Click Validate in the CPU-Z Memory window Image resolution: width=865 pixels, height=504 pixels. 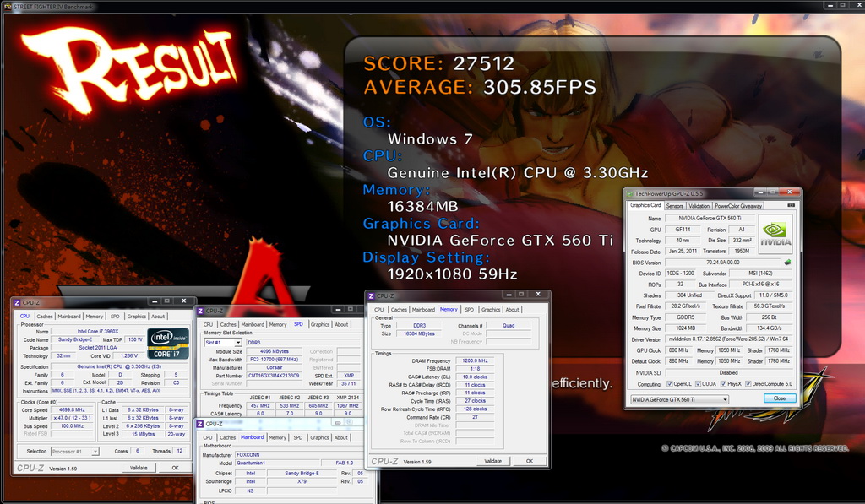493,461
